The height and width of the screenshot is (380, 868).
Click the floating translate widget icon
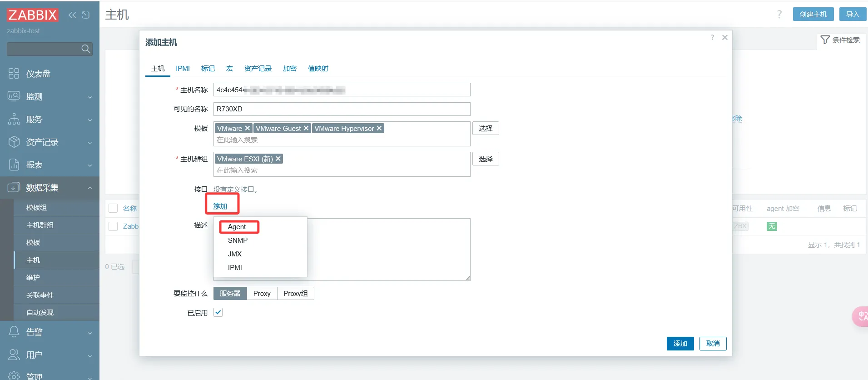(x=861, y=316)
